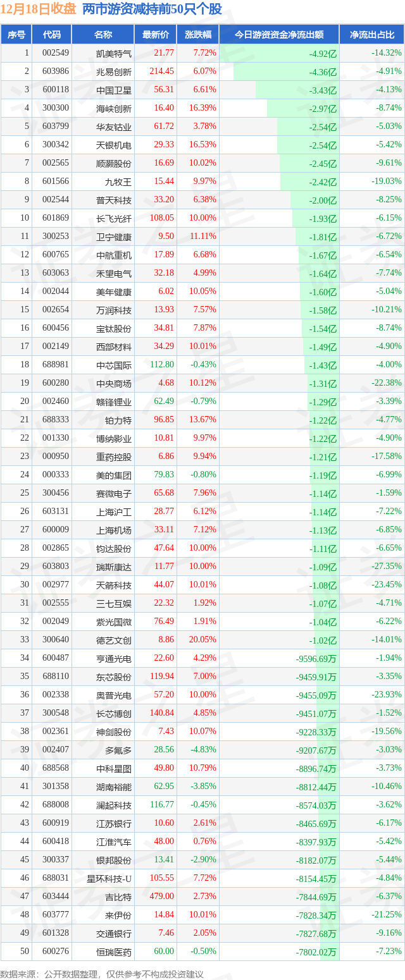Select stock name 赣锋锂业
This screenshot has width=405, height=980.
pos(114,401)
